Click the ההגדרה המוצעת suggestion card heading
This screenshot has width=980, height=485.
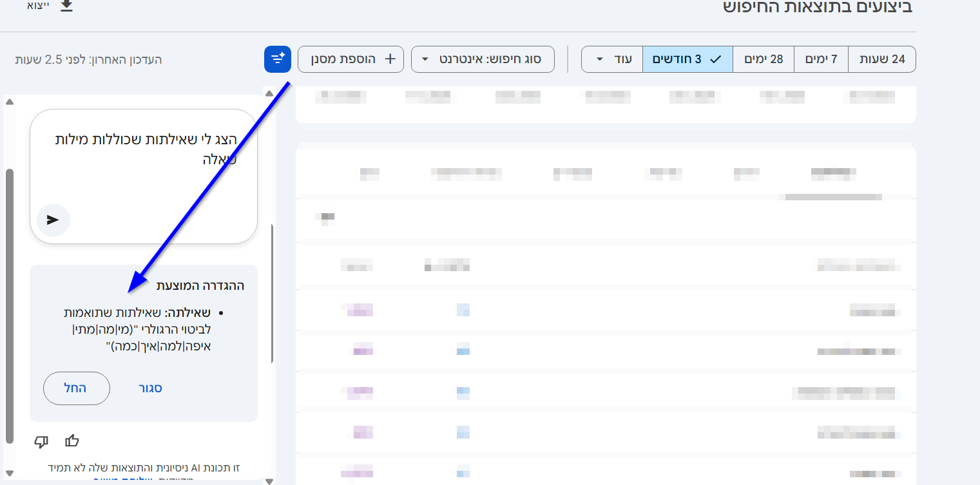[x=200, y=285]
